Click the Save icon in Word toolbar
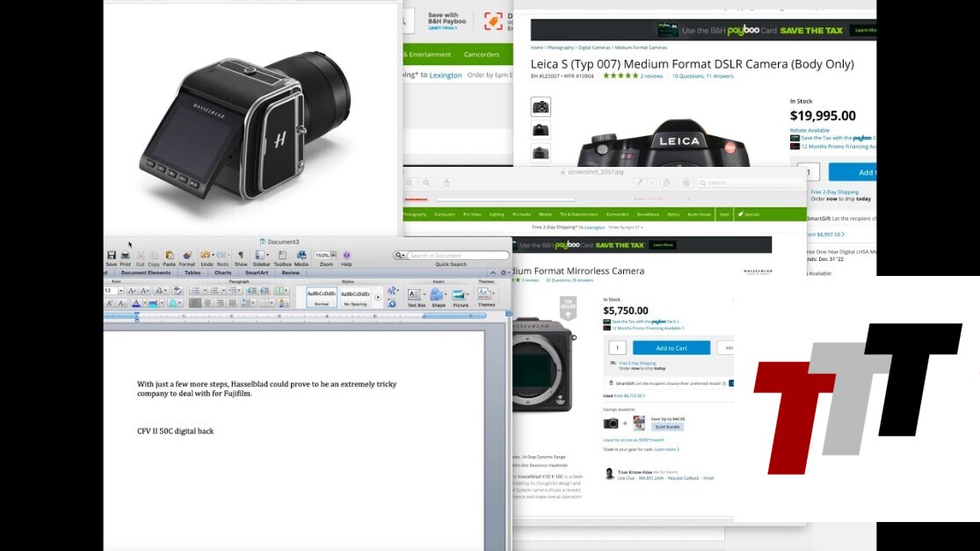The width and height of the screenshot is (980, 551). point(112,256)
